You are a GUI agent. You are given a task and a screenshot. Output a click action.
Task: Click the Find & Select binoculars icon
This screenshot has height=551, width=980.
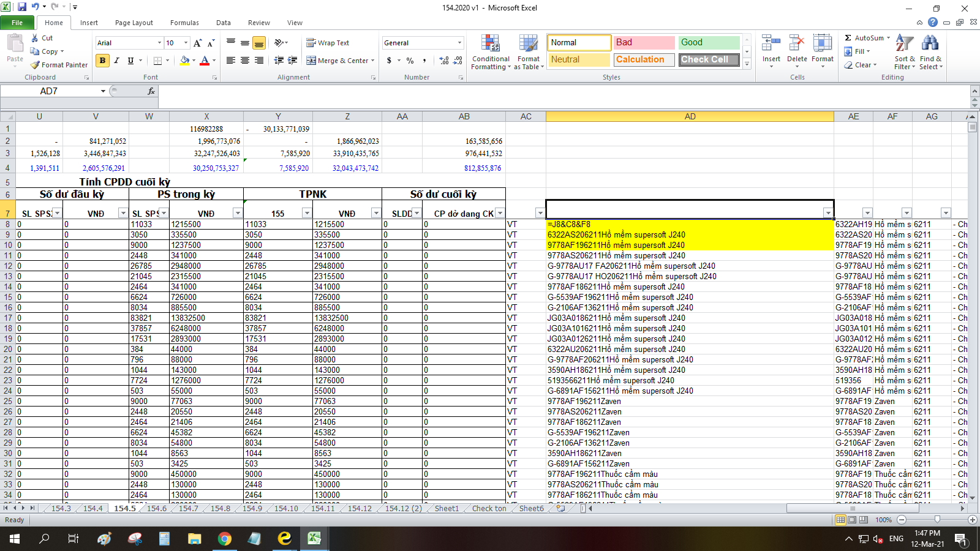point(930,43)
